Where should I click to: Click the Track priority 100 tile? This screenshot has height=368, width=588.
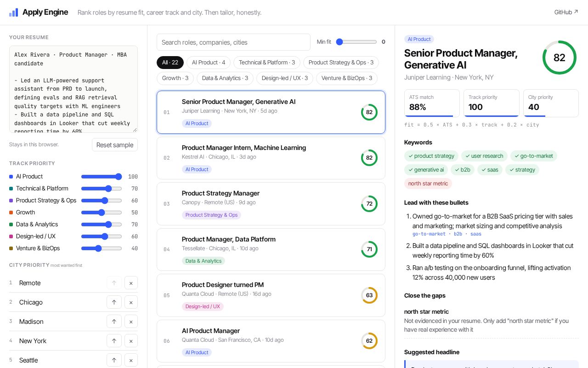pos(491,103)
